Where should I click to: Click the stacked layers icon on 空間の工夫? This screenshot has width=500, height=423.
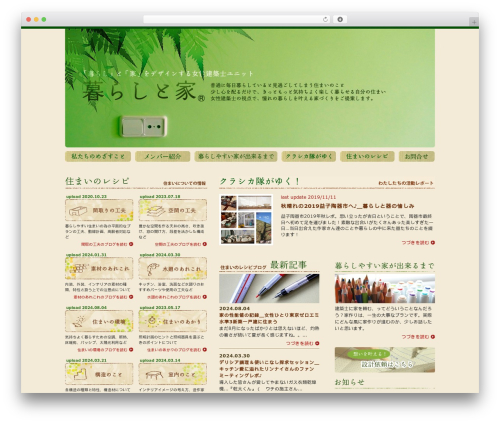click(x=156, y=211)
